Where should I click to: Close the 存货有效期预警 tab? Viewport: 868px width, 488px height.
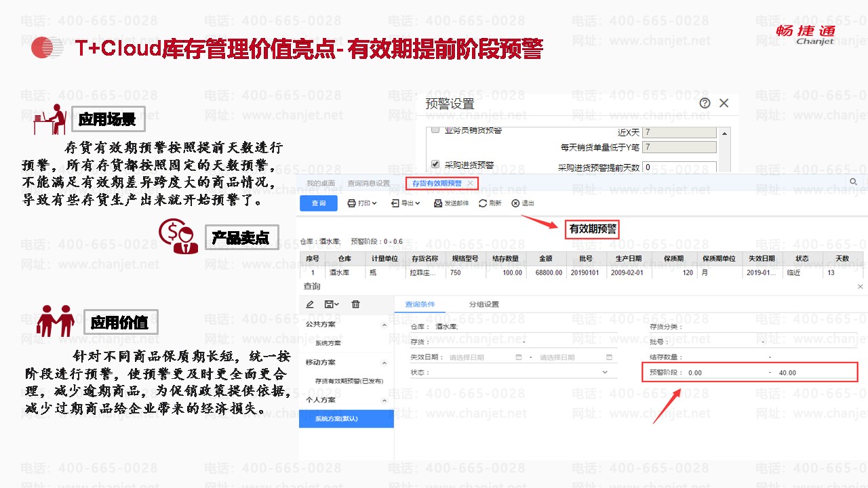(470, 183)
